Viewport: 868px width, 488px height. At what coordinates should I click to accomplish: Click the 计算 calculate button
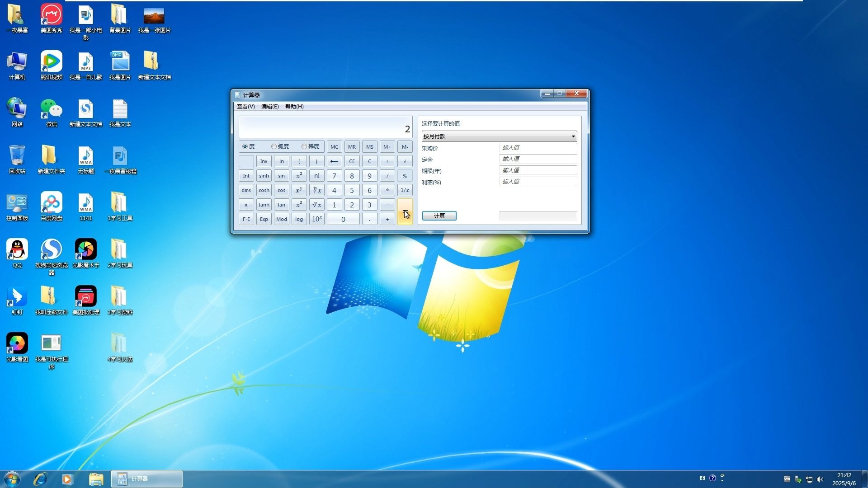pos(439,216)
